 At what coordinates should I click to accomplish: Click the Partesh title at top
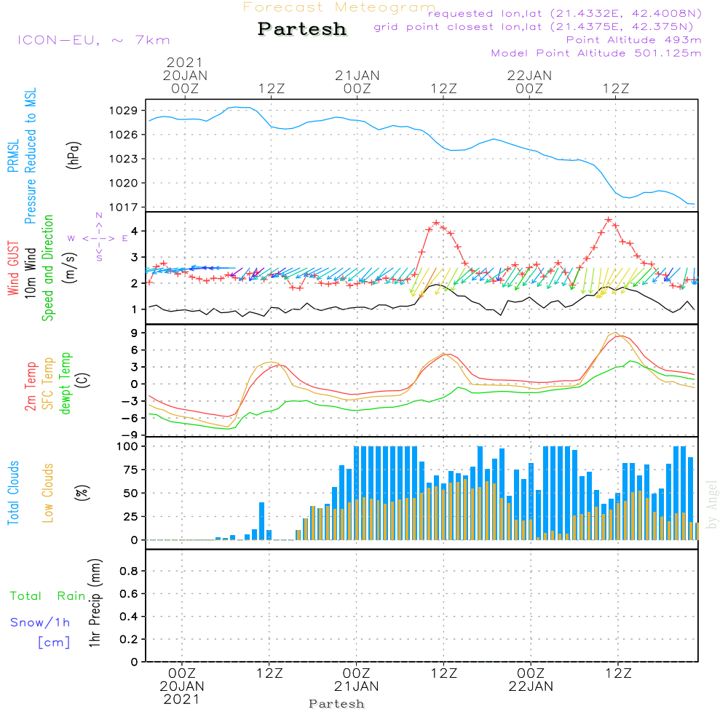(x=302, y=29)
